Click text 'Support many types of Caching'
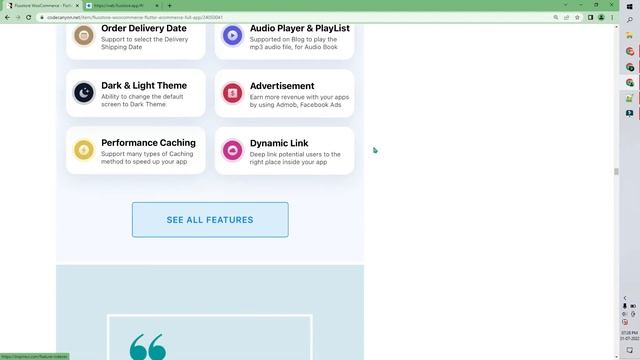Image resolution: width=640 pixels, height=360 pixels. click(147, 154)
